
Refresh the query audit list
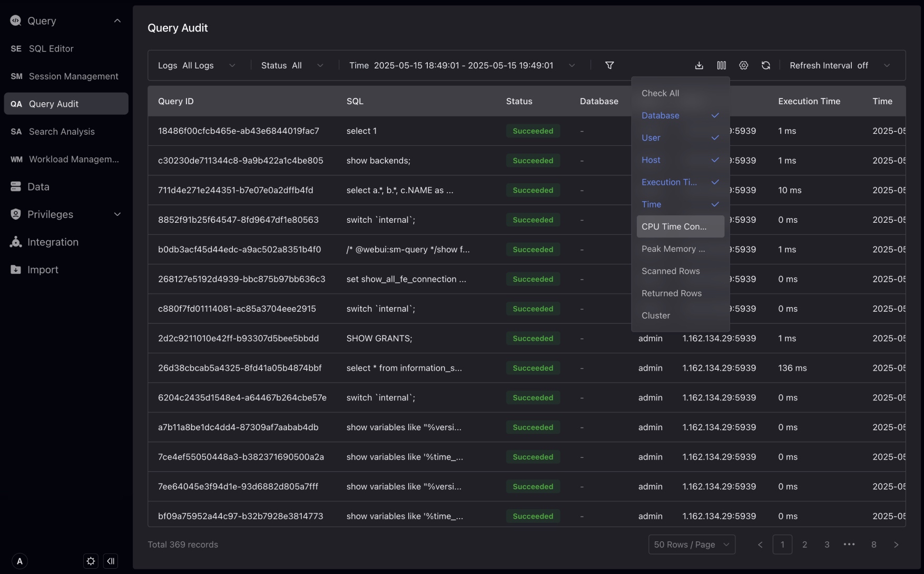765,65
